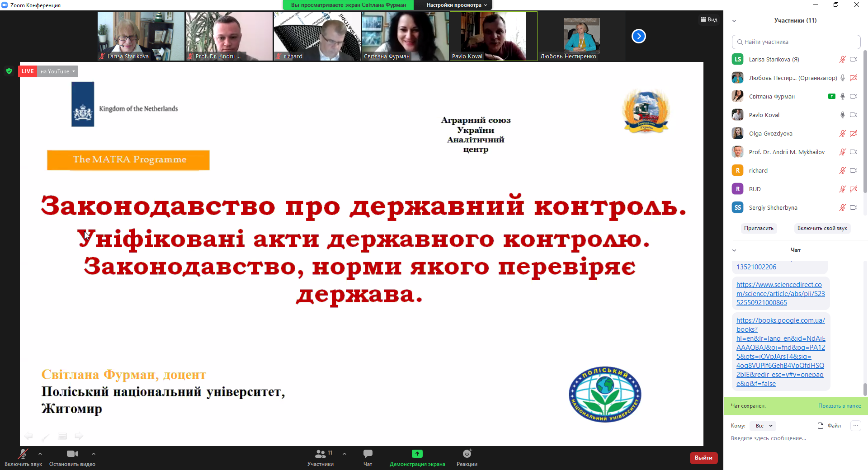Expand arrow beside Участники toolbar button

pos(344,454)
